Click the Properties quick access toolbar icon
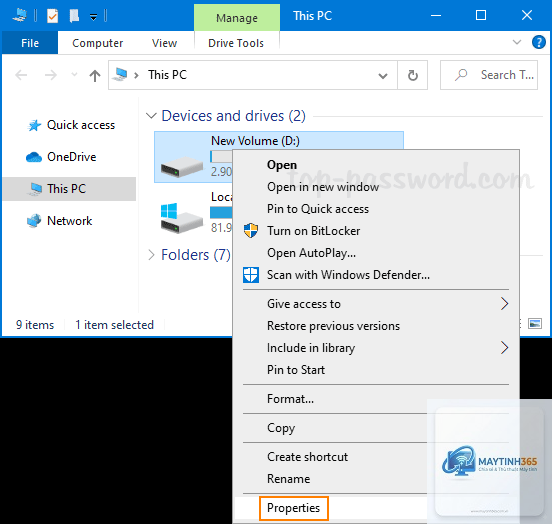 pyautogui.click(x=52, y=16)
